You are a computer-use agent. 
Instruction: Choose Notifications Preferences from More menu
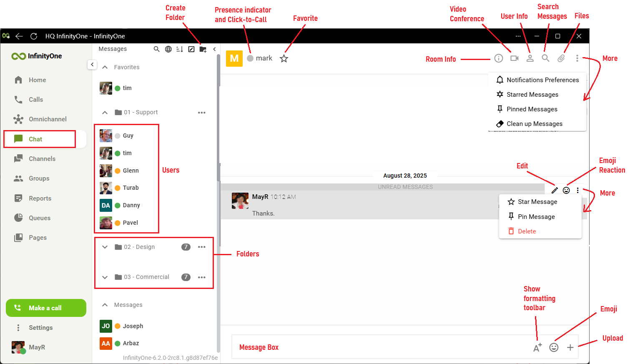click(x=537, y=80)
